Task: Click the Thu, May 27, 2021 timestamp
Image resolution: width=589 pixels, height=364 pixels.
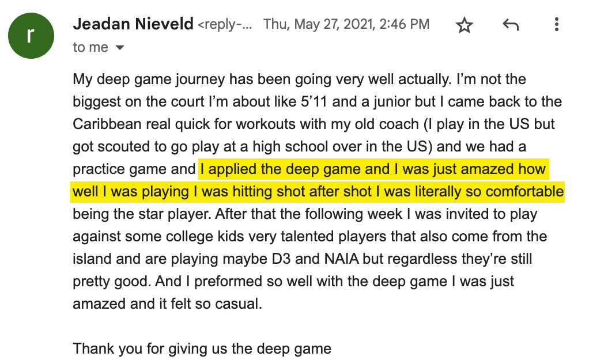Action: click(x=346, y=25)
